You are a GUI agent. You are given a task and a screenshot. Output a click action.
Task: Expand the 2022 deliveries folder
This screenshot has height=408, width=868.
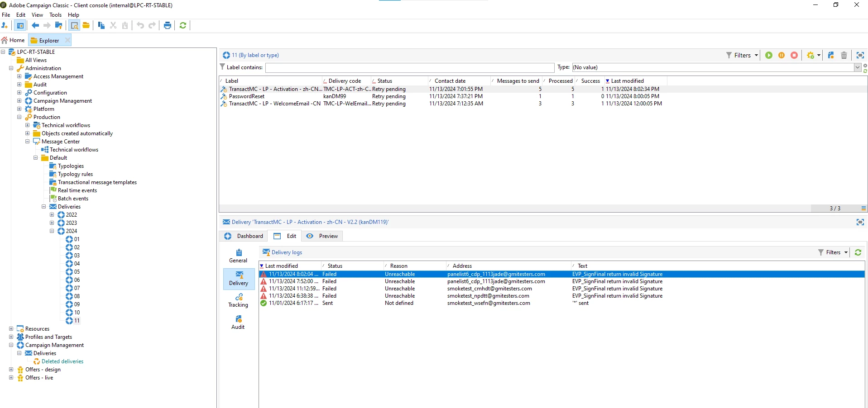coord(52,215)
